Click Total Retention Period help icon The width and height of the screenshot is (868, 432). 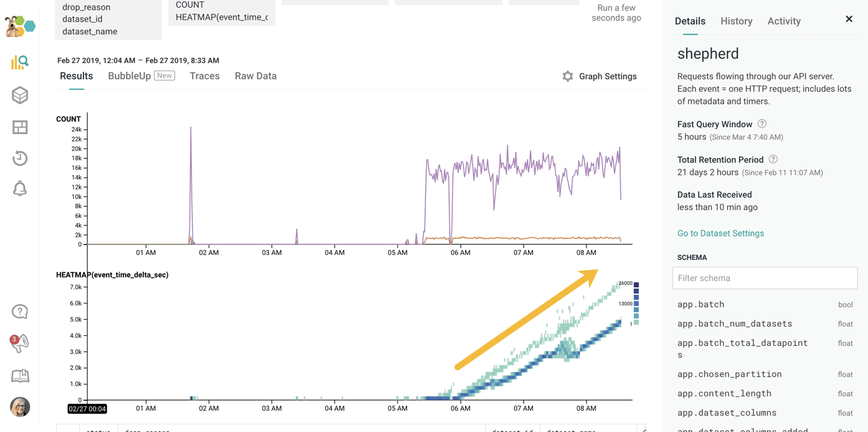773,160
